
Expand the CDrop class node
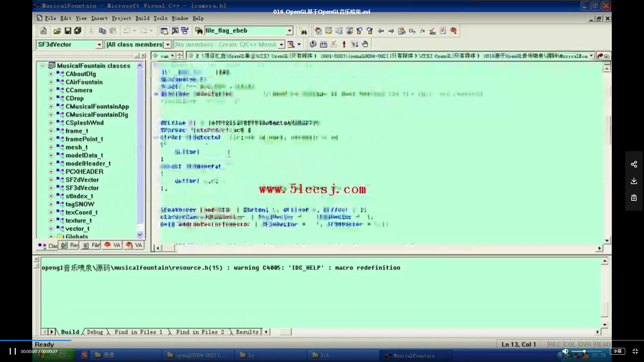point(51,98)
